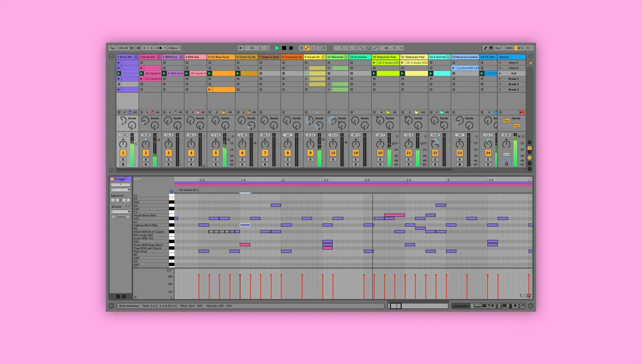Click the Commit groove button
The height and width of the screenshot is (364, 642).
120,217
